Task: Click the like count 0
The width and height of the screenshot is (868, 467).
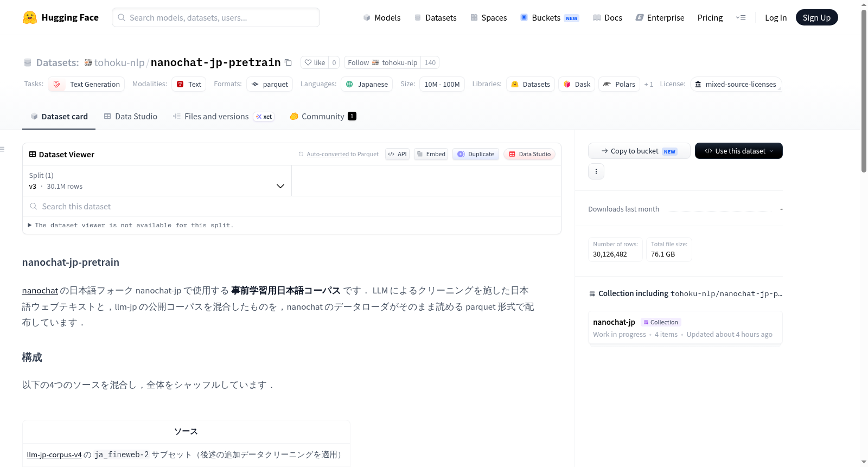Action: click(334, 62)
